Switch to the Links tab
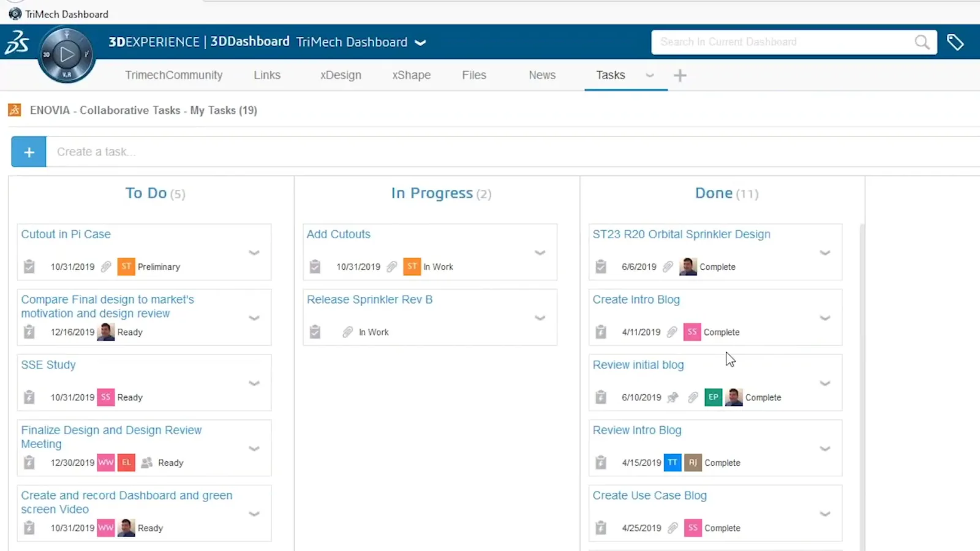 point(267,75)
